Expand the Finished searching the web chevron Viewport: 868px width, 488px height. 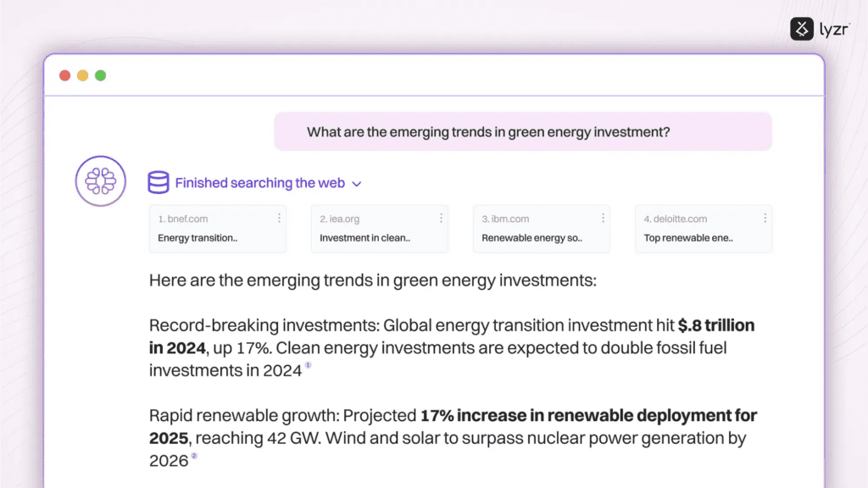357,184
